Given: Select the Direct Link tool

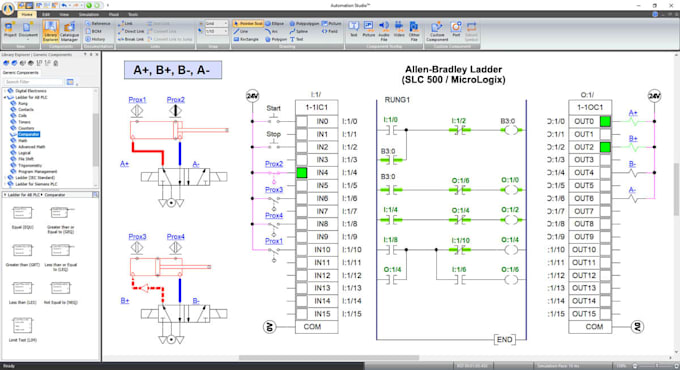Looking at the screenshot, I should point(131,31).
